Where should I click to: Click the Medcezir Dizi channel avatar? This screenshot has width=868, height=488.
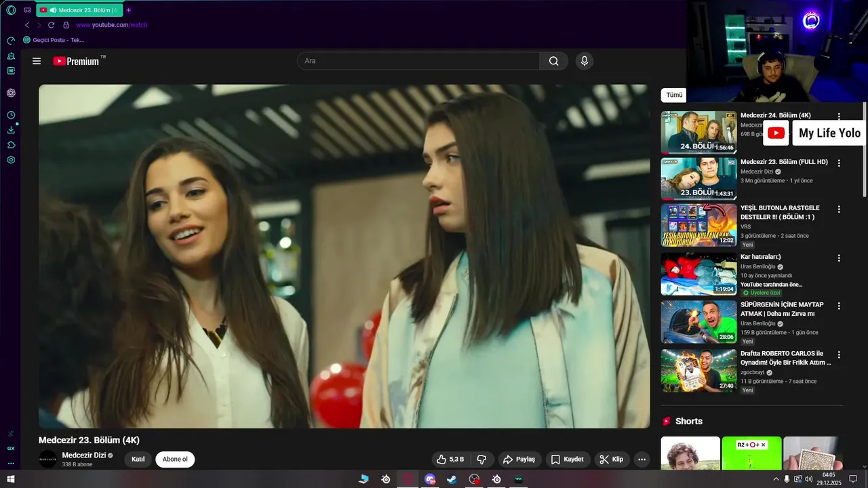point(48,459)
